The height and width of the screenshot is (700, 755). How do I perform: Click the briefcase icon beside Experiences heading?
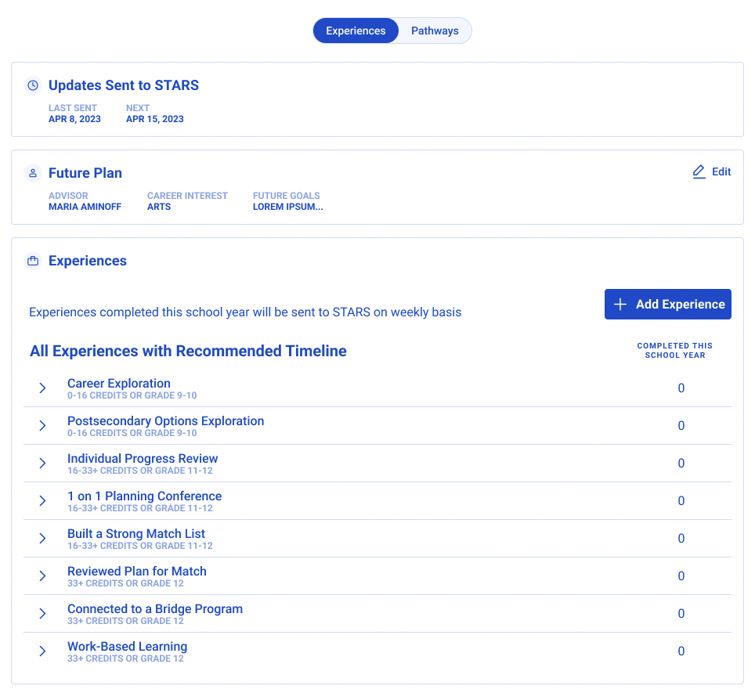click(33, 261)
